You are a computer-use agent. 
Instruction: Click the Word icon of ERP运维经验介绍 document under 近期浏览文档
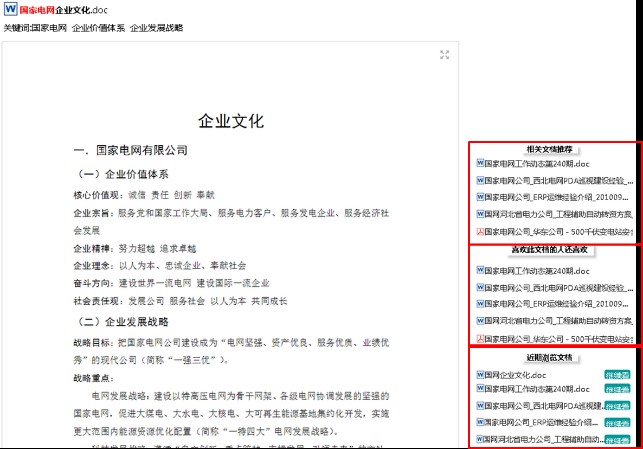click(480, 422)
